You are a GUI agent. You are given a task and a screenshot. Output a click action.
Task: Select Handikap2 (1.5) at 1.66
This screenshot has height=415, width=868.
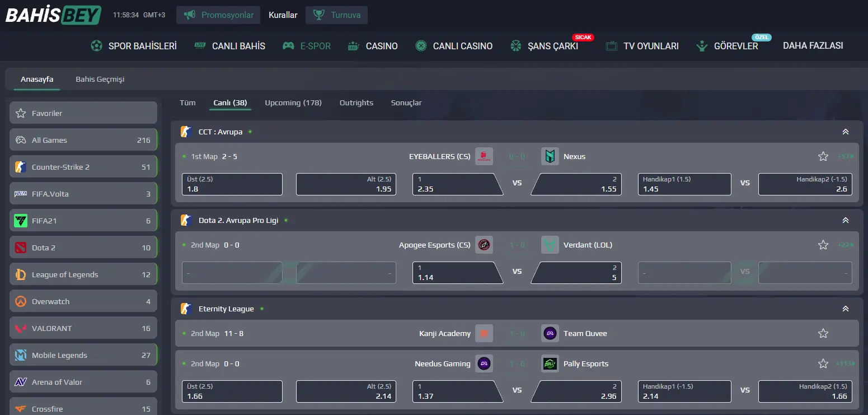pyautogui.click(x=805, y=391)
